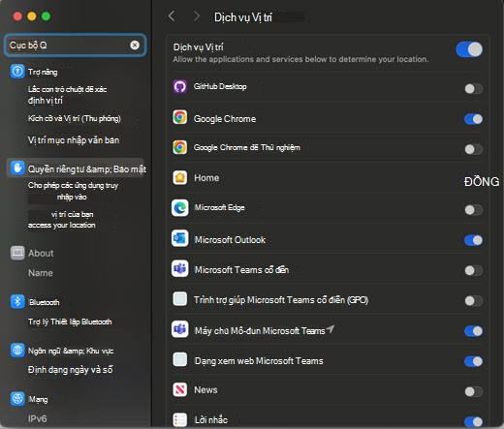Click the Quyền riêng tư hand icon
The width and height of the screenshot is (504, 429).
(x=17, y=168)
